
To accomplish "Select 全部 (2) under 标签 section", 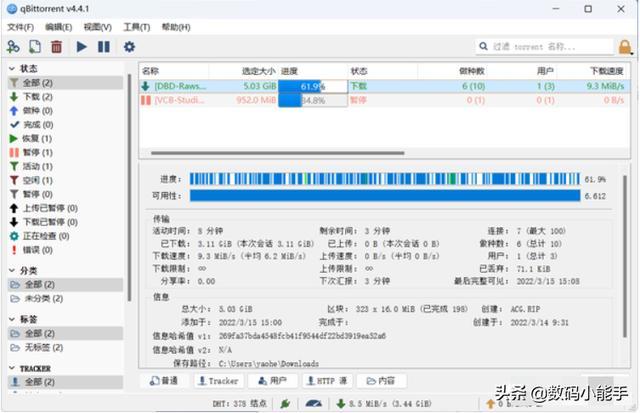I will (x=65, y=333).
